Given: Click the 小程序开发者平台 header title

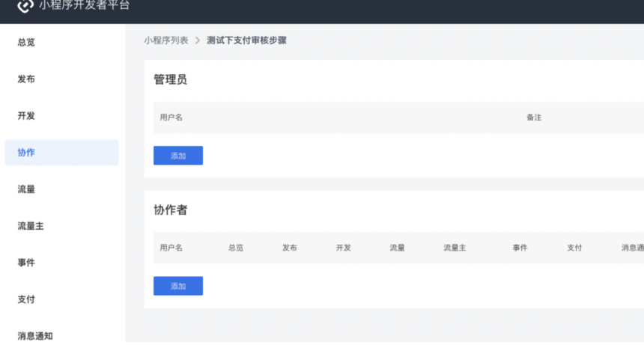Looking at the screenshot, I should (84, 5).
